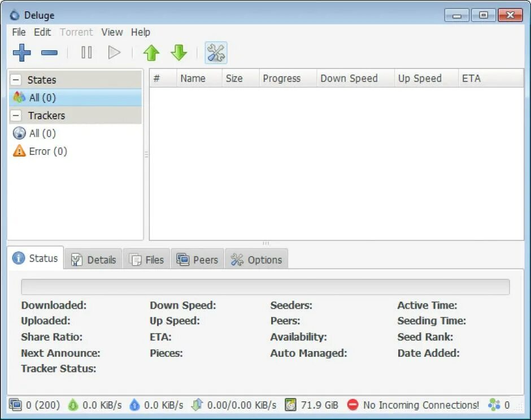Click the free disk space 71.9 GiB
The height and width of the screenshot is (420, 531).
pyautogui.click(x=319, y=405)
